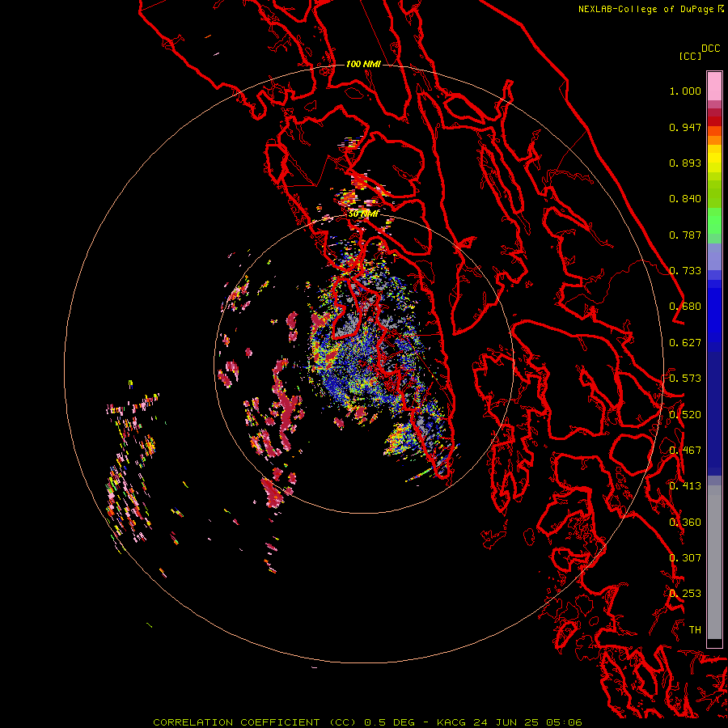Click the 0.627 value on color scale
728x728 pixels.
click(x=685, y=343)
